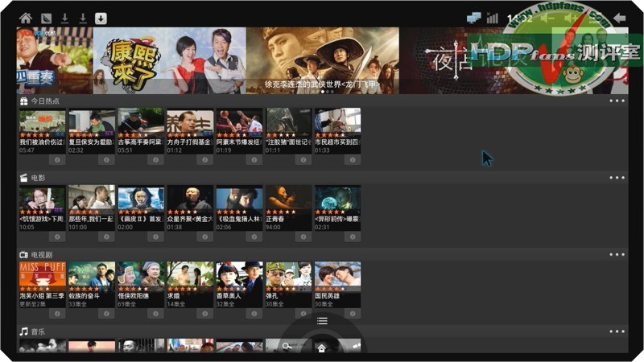Tap the magnifier search icon at bottom

point(287,347)
